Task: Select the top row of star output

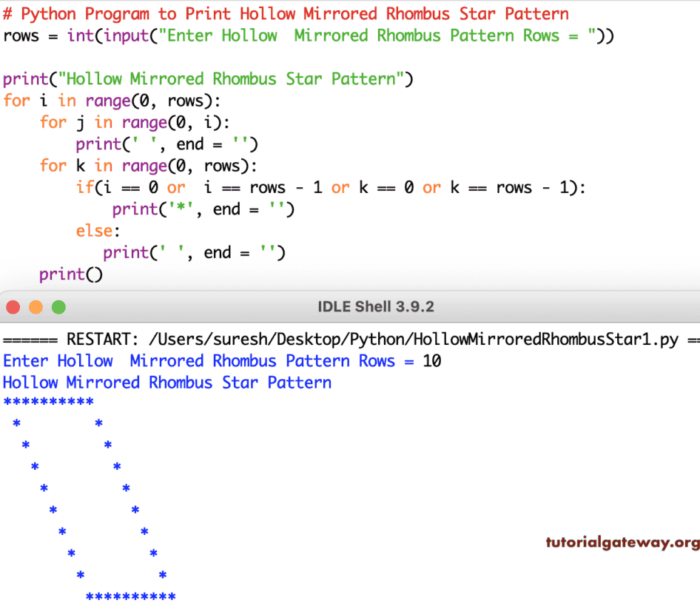Action: [x=47, y=402]
